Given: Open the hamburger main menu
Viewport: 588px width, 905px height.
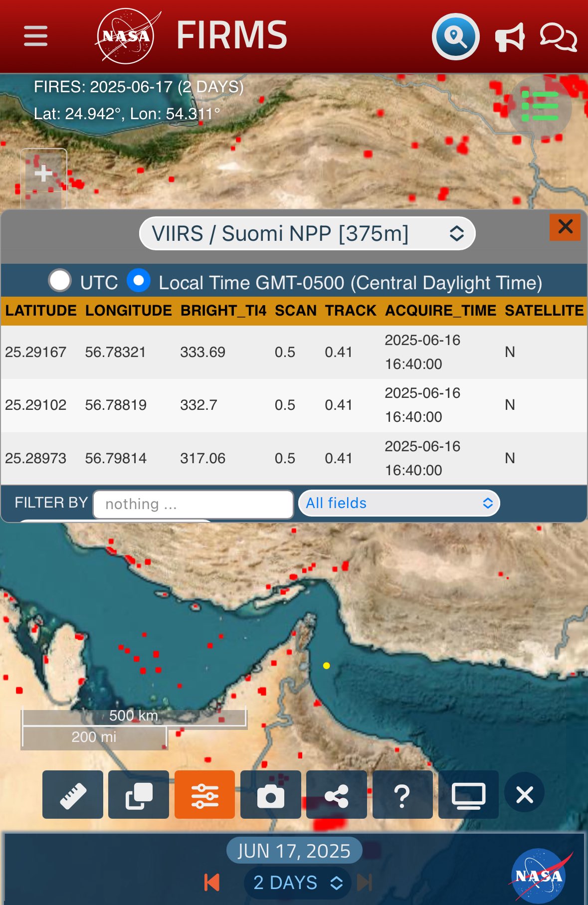Looking at the screenshot, I should point(35,36).
